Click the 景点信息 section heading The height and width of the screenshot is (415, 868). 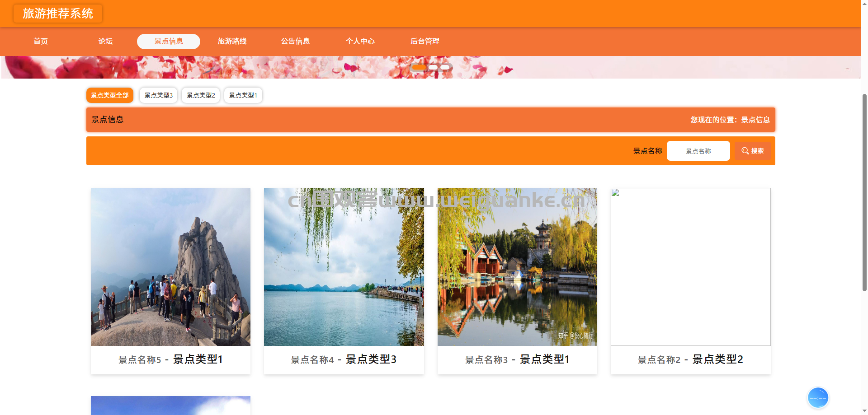[x=108, y=120]
